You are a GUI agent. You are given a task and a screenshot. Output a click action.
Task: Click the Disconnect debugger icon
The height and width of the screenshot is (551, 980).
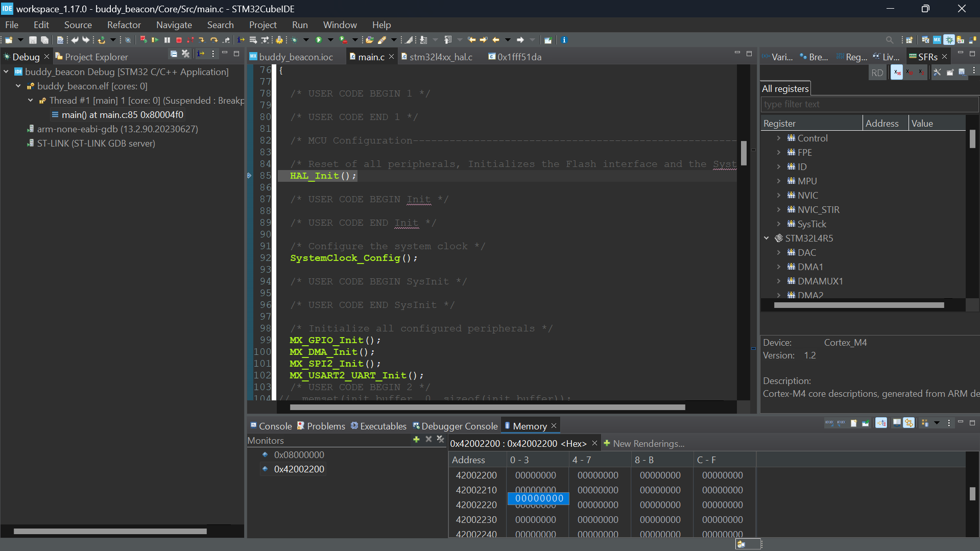pos(190,40)
